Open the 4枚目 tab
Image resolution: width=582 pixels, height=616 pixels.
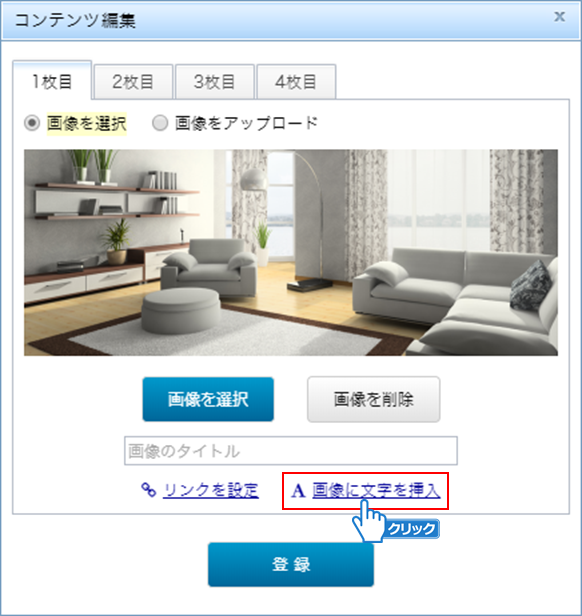296,82
